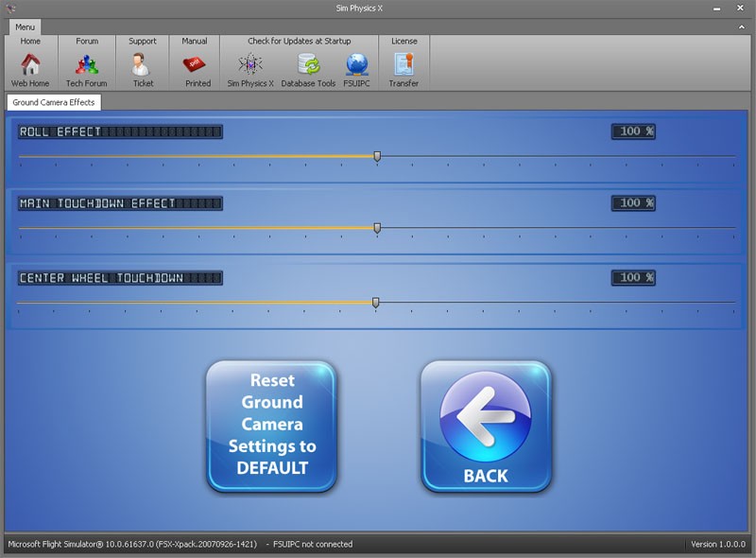The height and width of the screenshot is (558, 756).
Task: Click the Roll Effect 100 % value display
Action: (633, 131)
